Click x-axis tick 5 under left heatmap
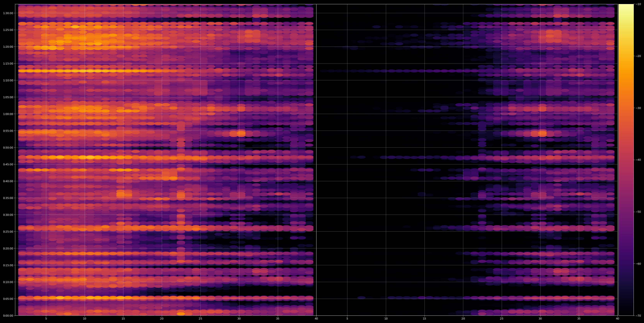 coord(46,319)
